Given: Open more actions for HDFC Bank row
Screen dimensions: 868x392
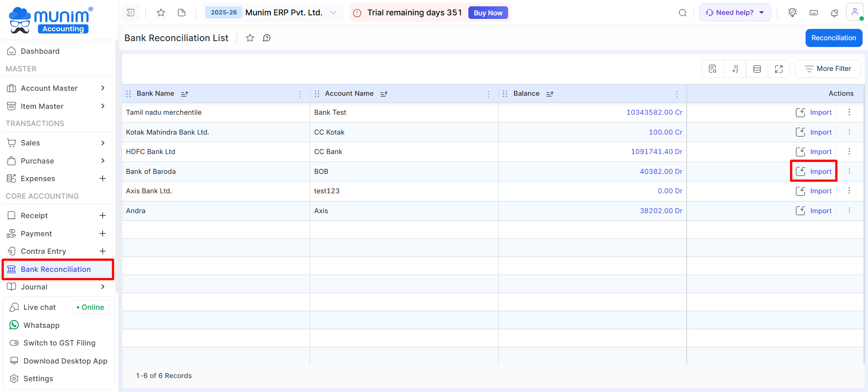Looking at the screenshot, I should click(849, 151).
